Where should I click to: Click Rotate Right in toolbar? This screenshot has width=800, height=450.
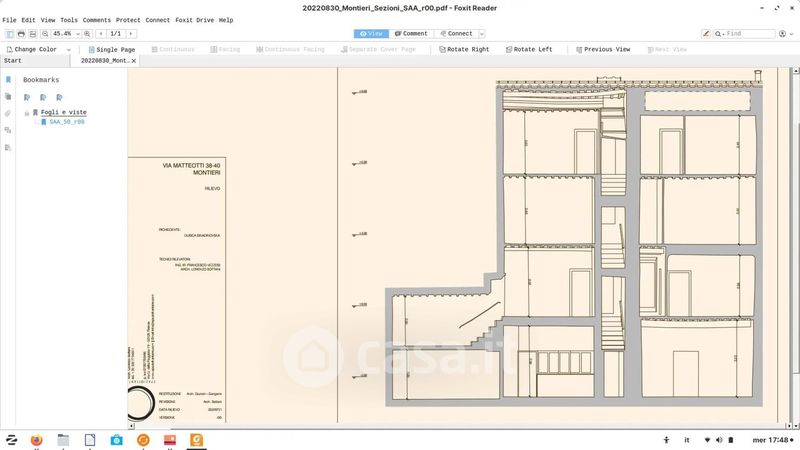coord(462,49)
